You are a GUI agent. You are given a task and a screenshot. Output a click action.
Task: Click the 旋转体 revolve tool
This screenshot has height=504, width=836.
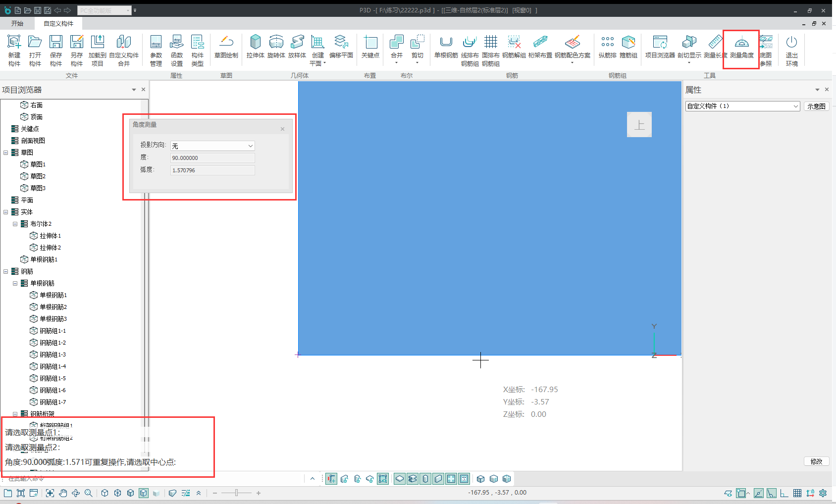[276, 48]
